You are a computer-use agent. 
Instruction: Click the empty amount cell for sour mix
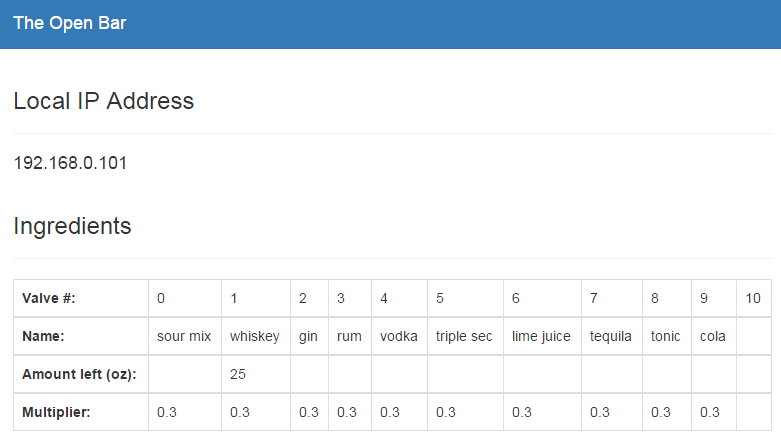pyautogui.click(x=185, y=374)
